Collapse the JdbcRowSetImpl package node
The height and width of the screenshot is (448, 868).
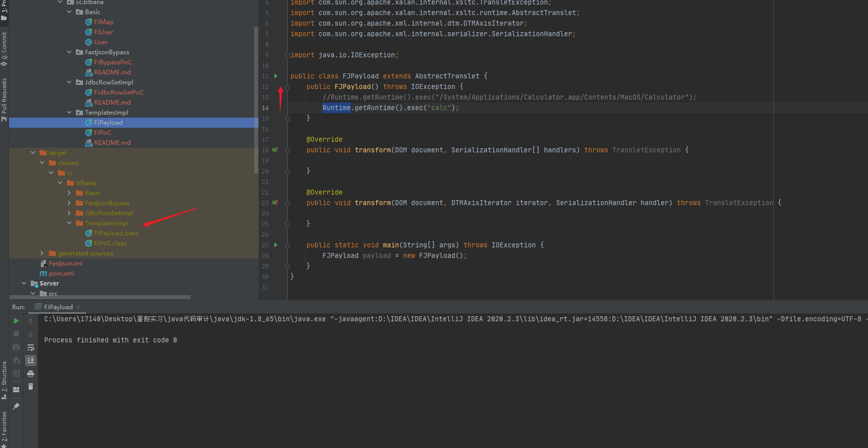coord(69,82)
